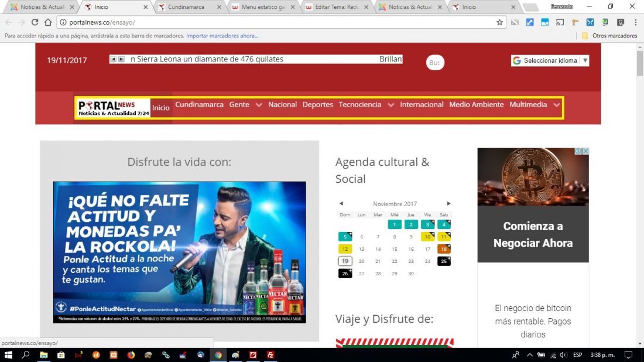
Task: Open calendar event on November 10
Action: [x=427, y=237]
